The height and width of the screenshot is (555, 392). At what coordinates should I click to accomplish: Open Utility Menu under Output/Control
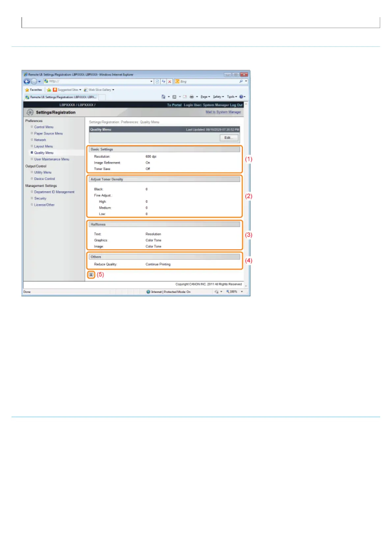tap(43, 172)
